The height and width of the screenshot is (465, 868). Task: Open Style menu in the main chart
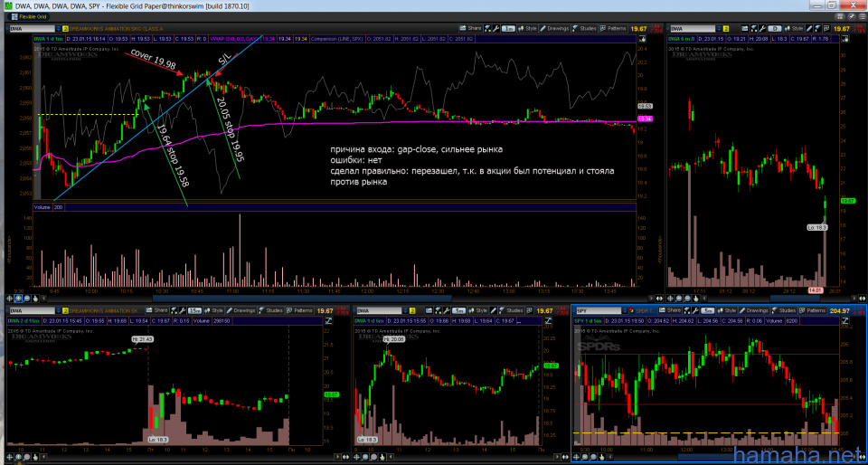click(x=528, y=28)
